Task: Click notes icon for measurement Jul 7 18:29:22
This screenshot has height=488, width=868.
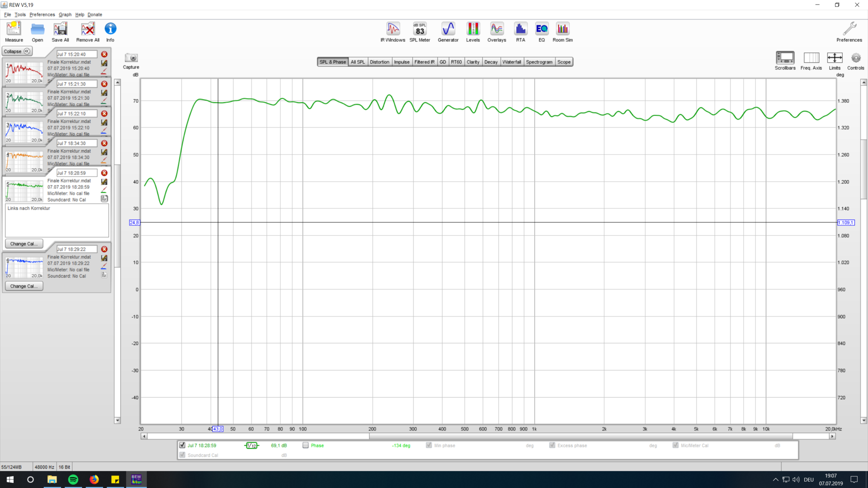Action: coord(104,275)
